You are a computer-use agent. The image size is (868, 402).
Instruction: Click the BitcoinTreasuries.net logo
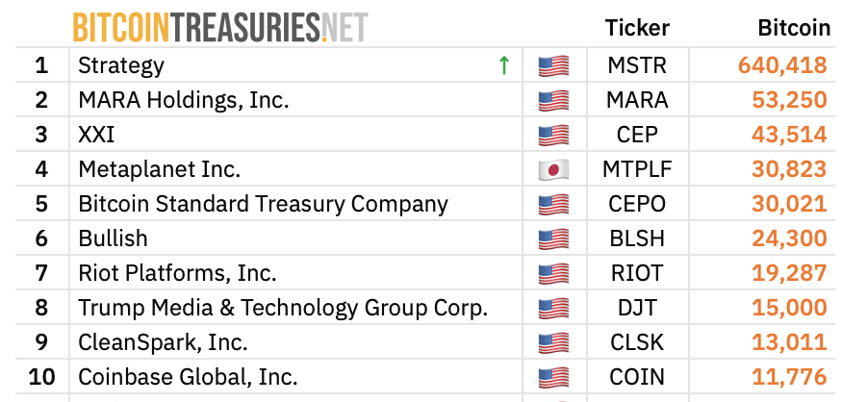click(x=220, y=27)
